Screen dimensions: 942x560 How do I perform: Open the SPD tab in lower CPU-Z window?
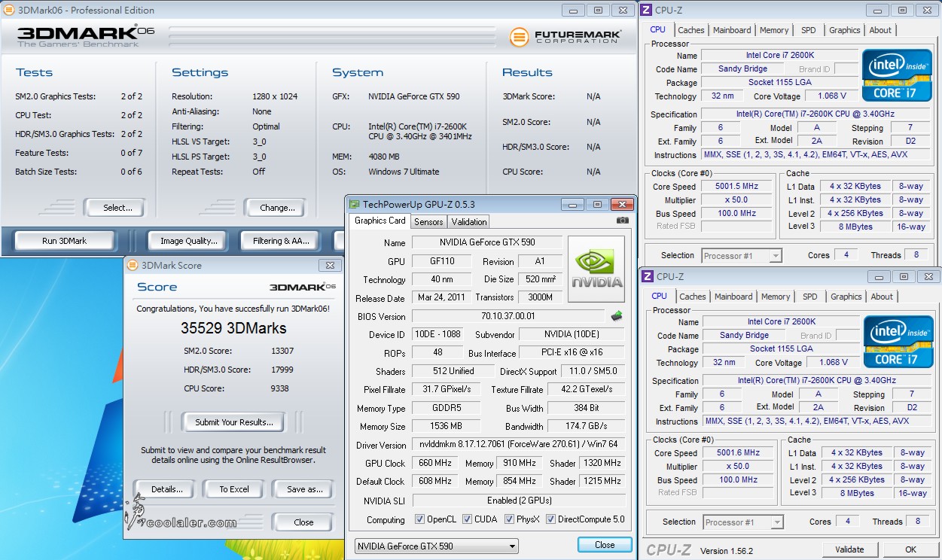pyautogui.click(x=810, y=297)
